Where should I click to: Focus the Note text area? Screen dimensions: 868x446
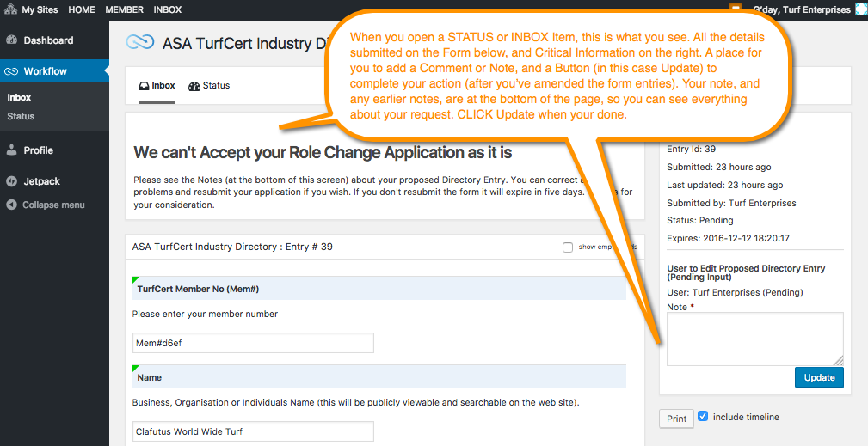tap(755, 339)
